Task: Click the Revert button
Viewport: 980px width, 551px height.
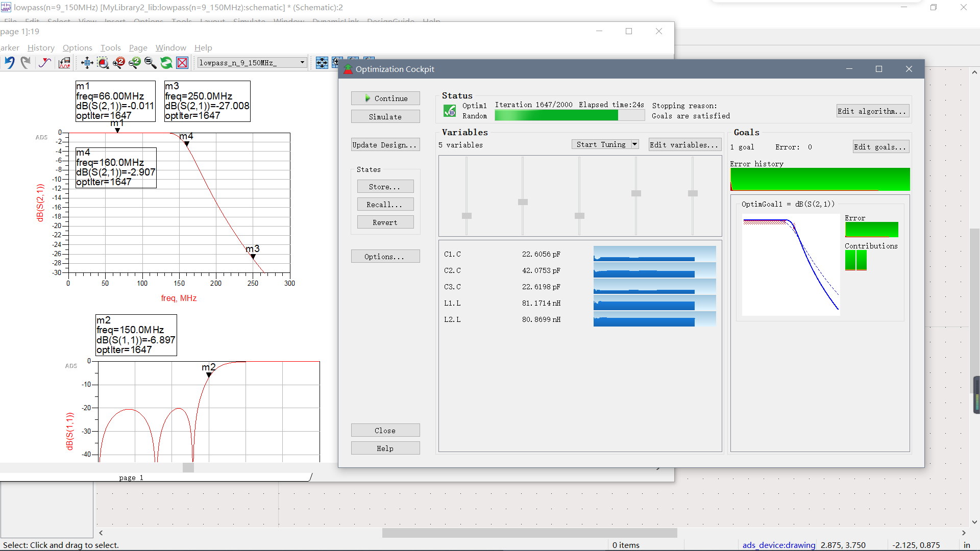Action: click(385, 222)
